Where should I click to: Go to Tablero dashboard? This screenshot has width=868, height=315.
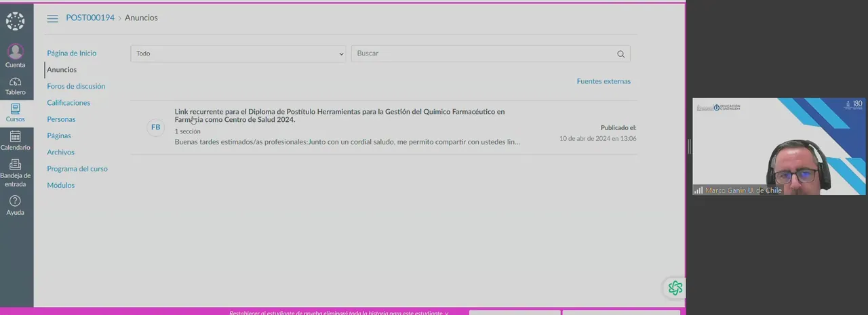tap(15, 86)
